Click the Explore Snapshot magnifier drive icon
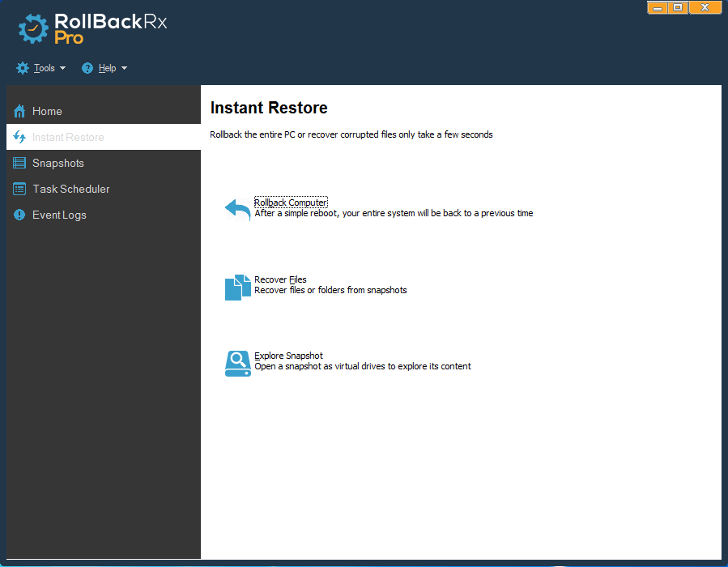This screenshot has width=728, height=567. 237,363
